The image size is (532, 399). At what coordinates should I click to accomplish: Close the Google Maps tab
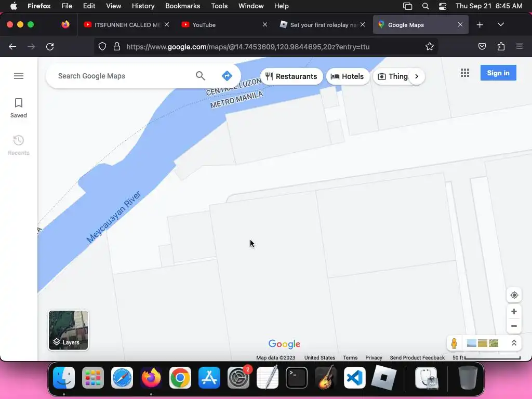(460, 25)
